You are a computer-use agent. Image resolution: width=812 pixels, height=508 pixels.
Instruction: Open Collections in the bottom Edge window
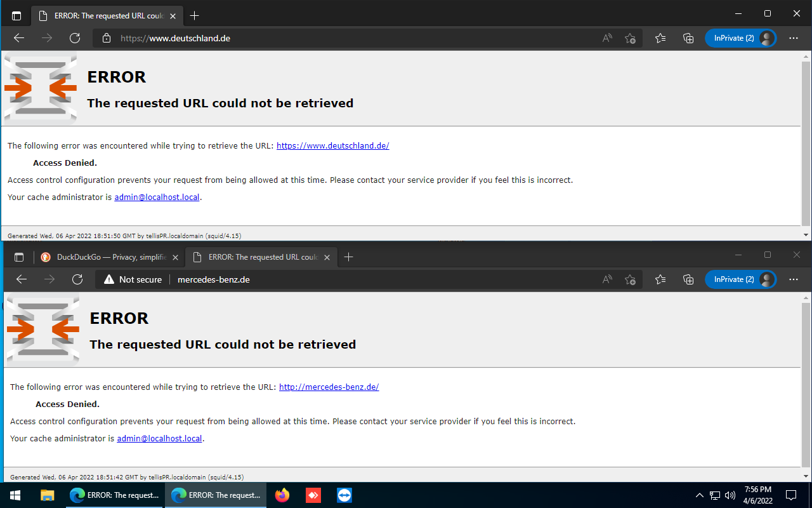pyautogui.click(x=688, y=279)
